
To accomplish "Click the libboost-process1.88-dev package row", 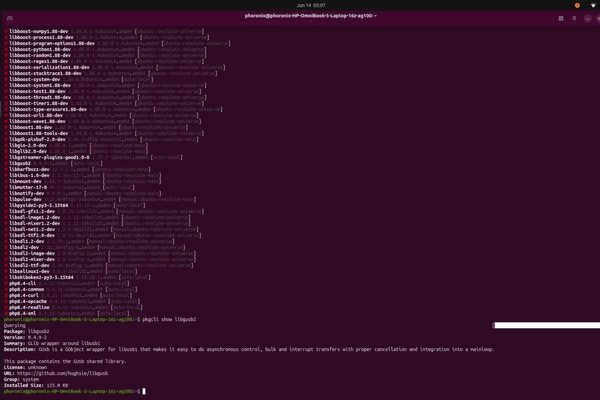I will click(109, 38).
